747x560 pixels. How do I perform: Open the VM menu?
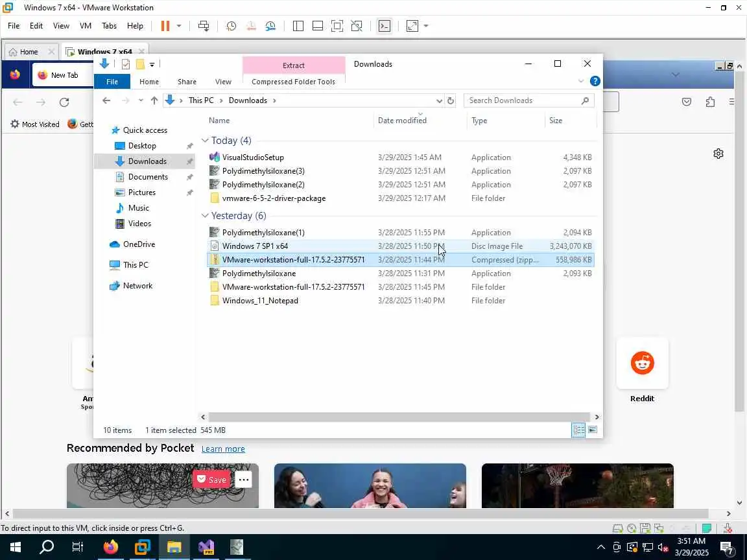pos(86,26)
